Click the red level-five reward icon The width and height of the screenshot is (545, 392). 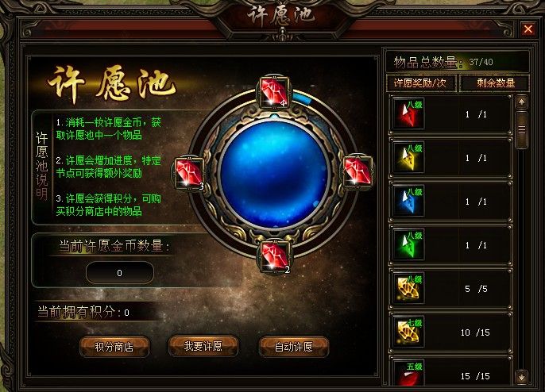(408, 373)
